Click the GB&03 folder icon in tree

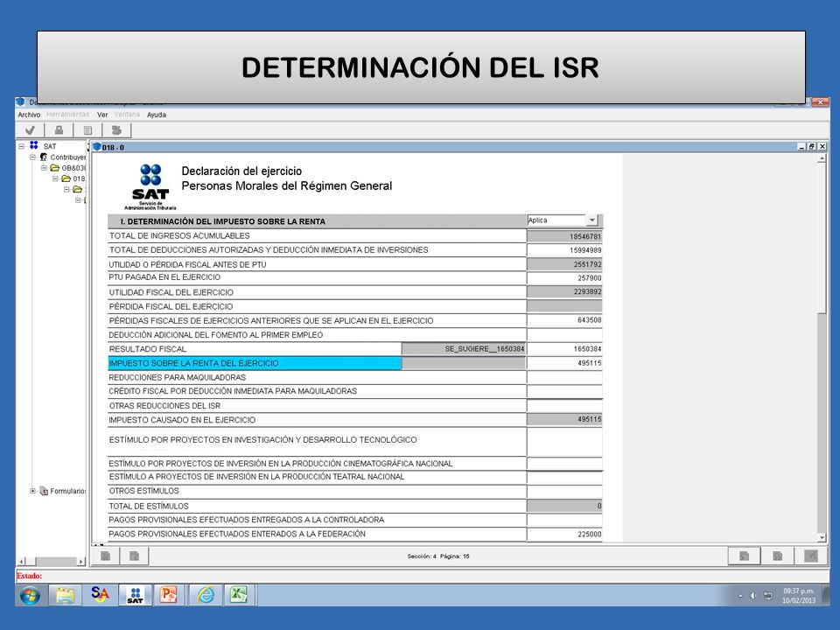pyautogui.click(x=54, y=168)
